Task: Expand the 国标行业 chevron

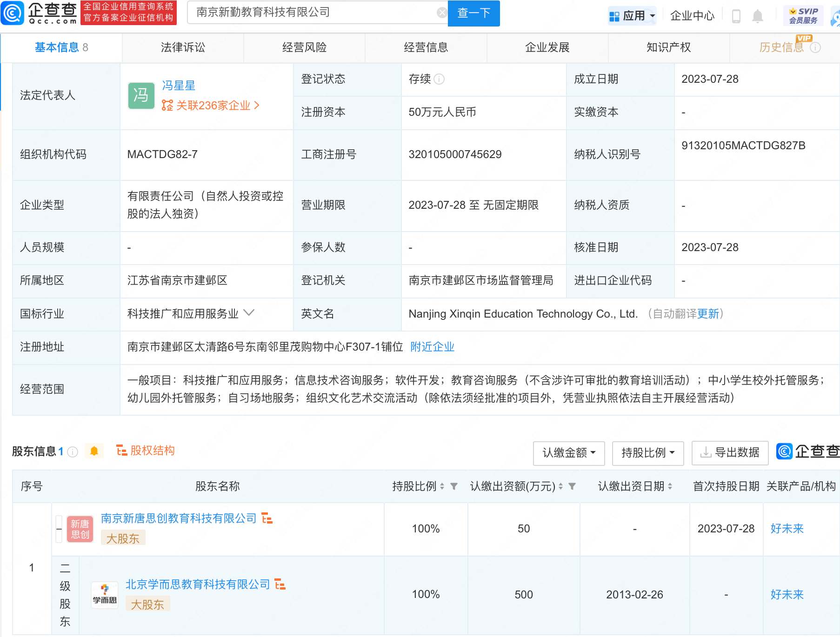Action: [249, 313]
